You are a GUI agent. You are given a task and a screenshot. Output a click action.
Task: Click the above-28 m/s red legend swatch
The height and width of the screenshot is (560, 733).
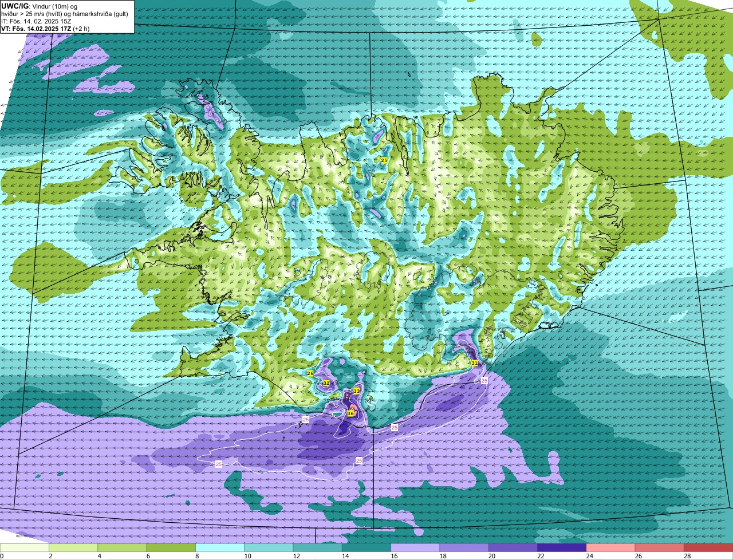click(708, 547)
